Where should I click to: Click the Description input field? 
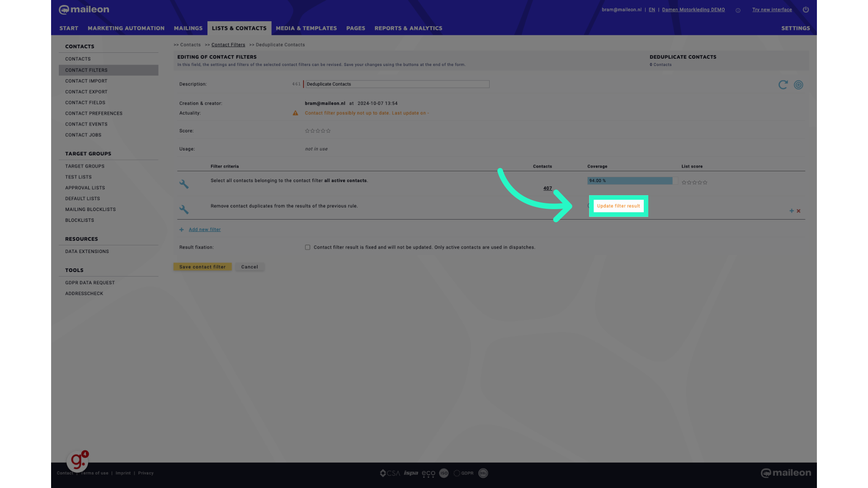(x=396, y=84)
